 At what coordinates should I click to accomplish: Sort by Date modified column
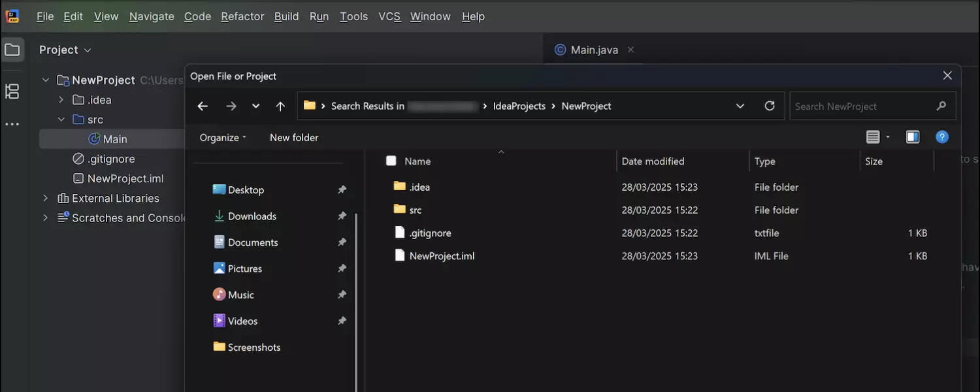pyautogui.click(x=653, y=161)
